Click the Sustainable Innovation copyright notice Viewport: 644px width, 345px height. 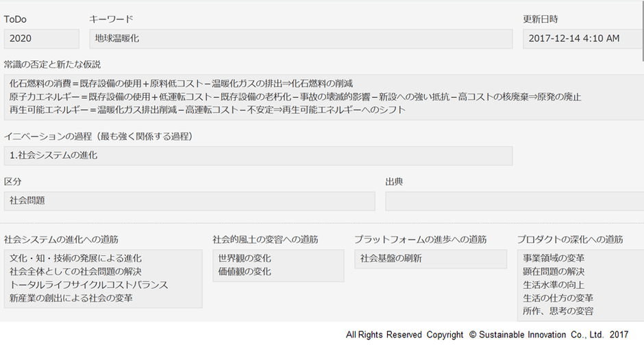(487, 335)
